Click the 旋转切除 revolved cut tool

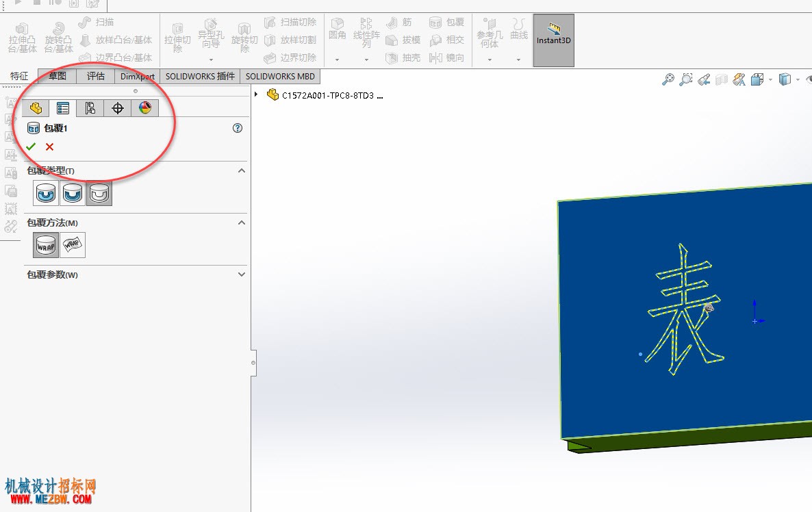pyautogui.click(x=244, y=38)
